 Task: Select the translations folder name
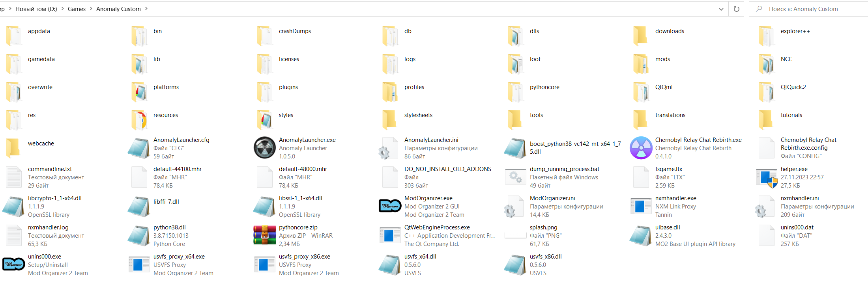(670, 115)
